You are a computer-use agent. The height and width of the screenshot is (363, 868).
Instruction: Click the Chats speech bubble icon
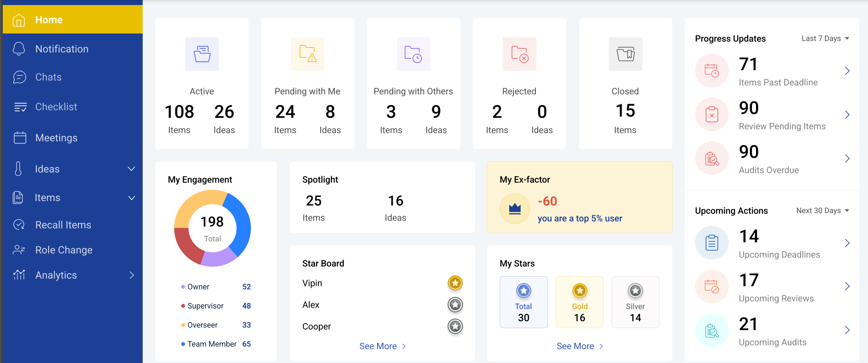(19, 77)
